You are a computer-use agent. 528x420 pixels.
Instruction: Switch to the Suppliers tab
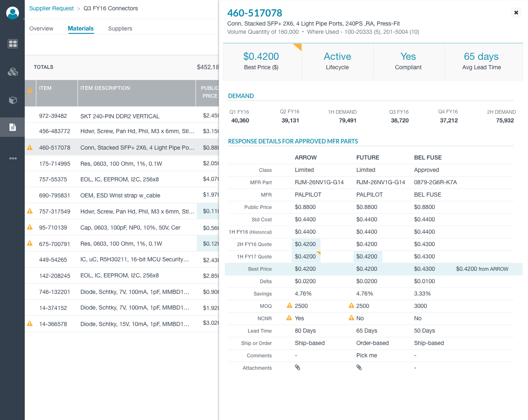pyautogui.click(x=120, y=28)
